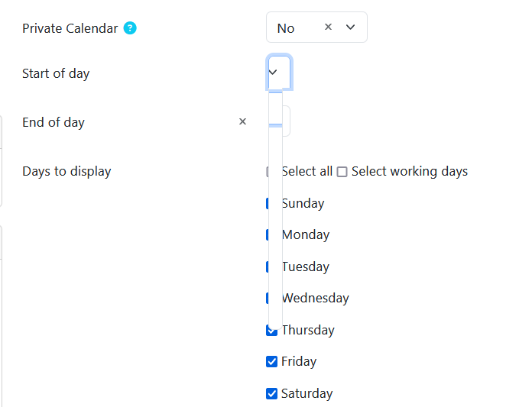Uncheck the Friday checkbox
Screen dimensions: 532x407
click(x=271, y=362)
